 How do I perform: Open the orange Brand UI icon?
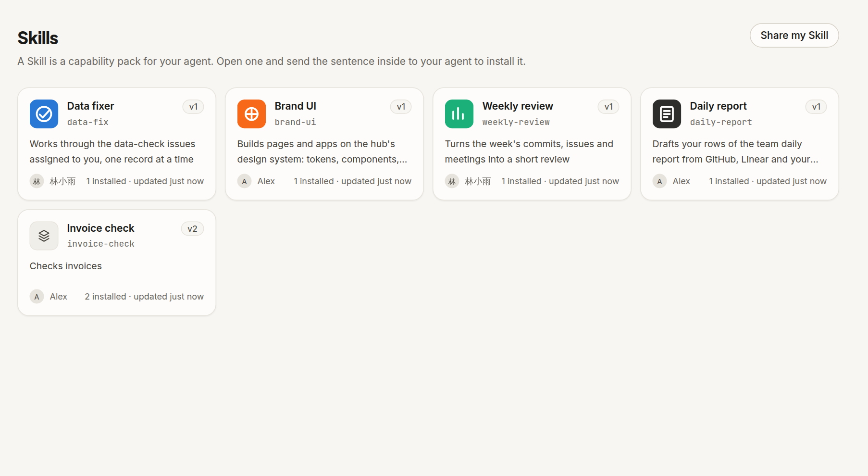[x=251, y=114]
